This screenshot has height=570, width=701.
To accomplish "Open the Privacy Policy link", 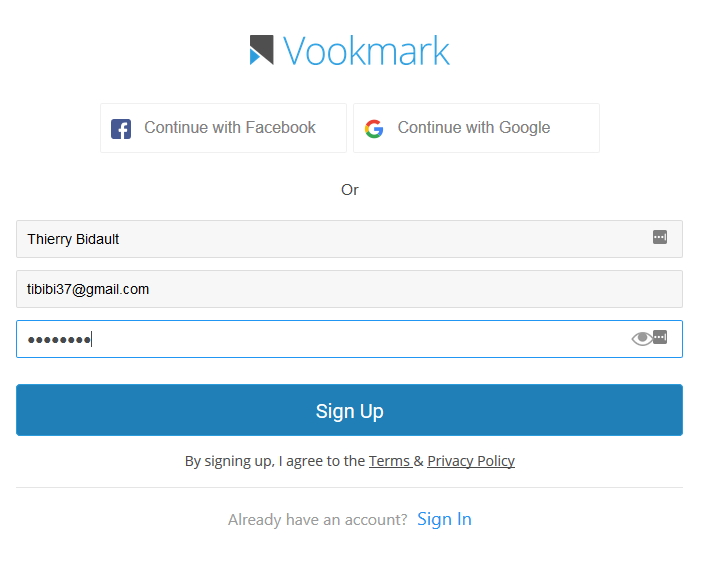I will [471, 460].
